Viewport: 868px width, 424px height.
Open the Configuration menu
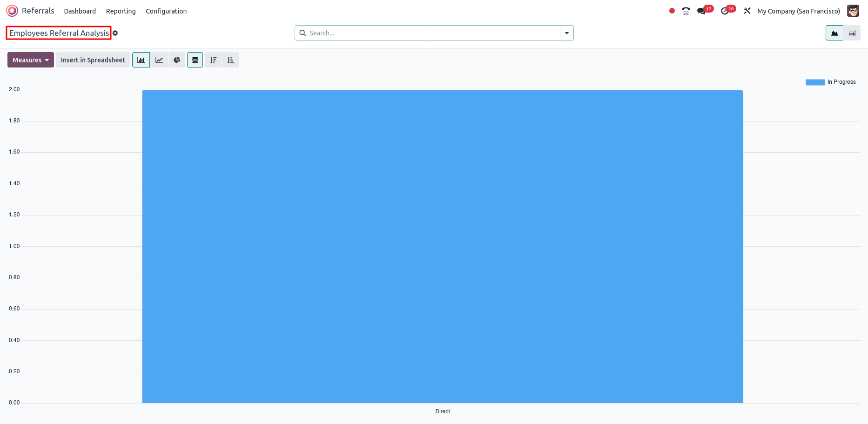[x=166, y=11]
